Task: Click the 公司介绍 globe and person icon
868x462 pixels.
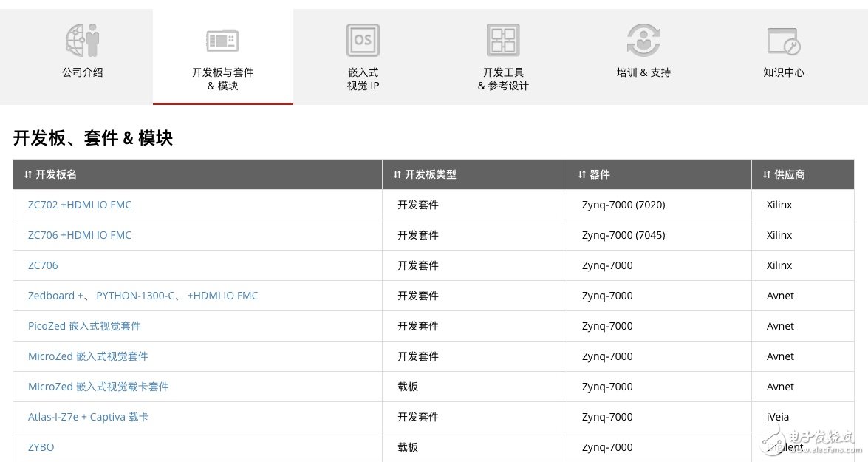Action: point(82,40)
